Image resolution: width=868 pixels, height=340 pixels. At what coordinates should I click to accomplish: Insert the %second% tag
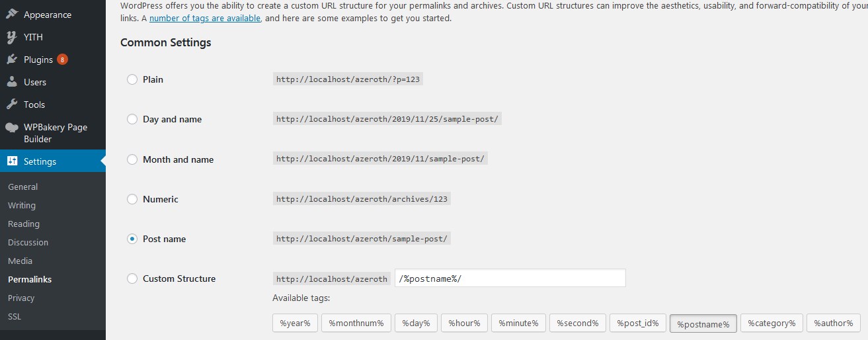578,323
